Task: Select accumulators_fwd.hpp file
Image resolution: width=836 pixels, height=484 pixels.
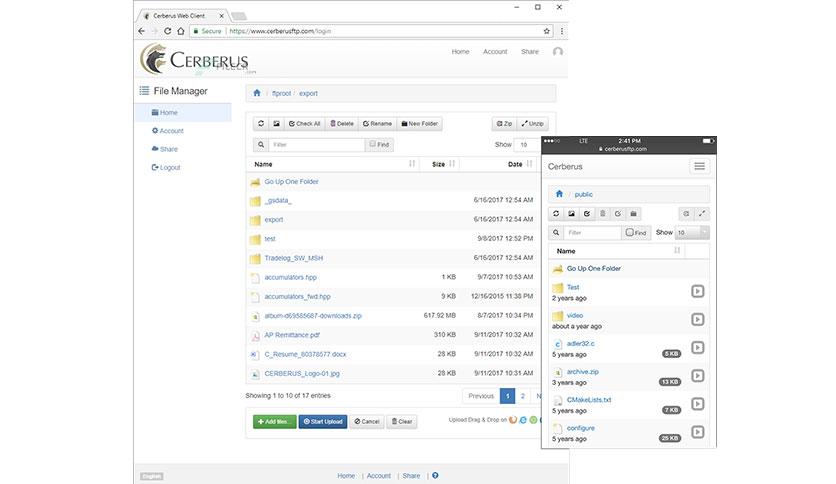Action: pos(298,296)
